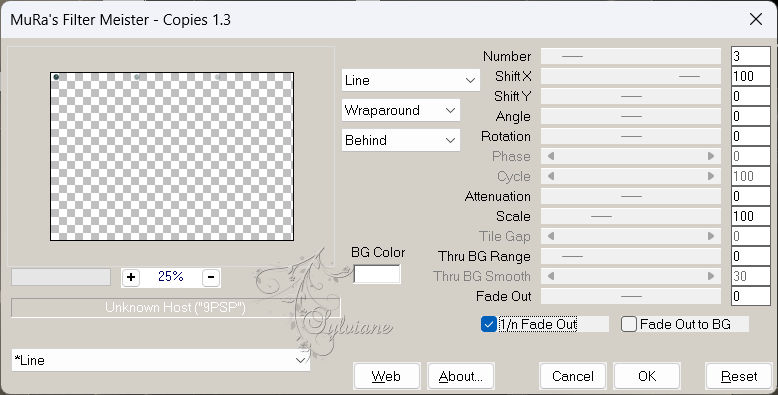Click OK to apply the filter
The width and height of the screenshot is (778, 395).
click(647, 376)
